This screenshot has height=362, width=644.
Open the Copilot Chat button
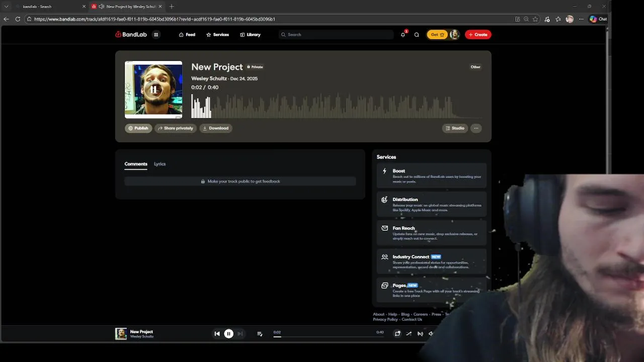pyautogui.click(x=598, y=19)
